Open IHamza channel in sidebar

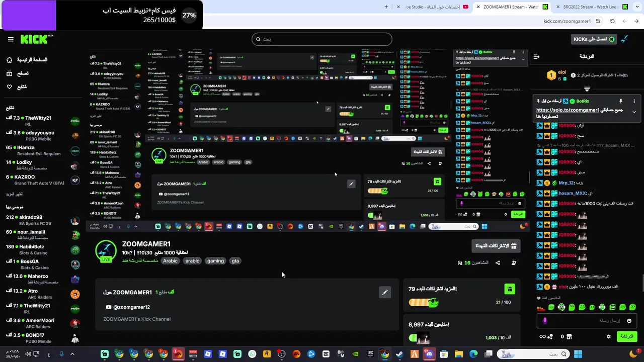click(x=42, y=150)
